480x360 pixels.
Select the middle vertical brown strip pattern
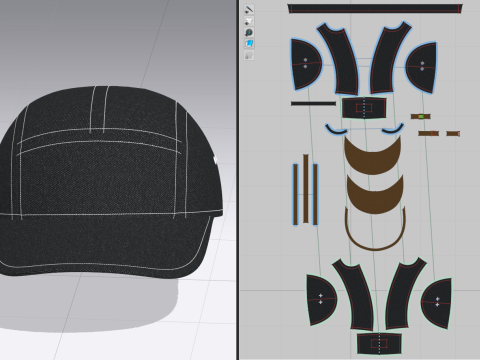[x=306, y=189]
